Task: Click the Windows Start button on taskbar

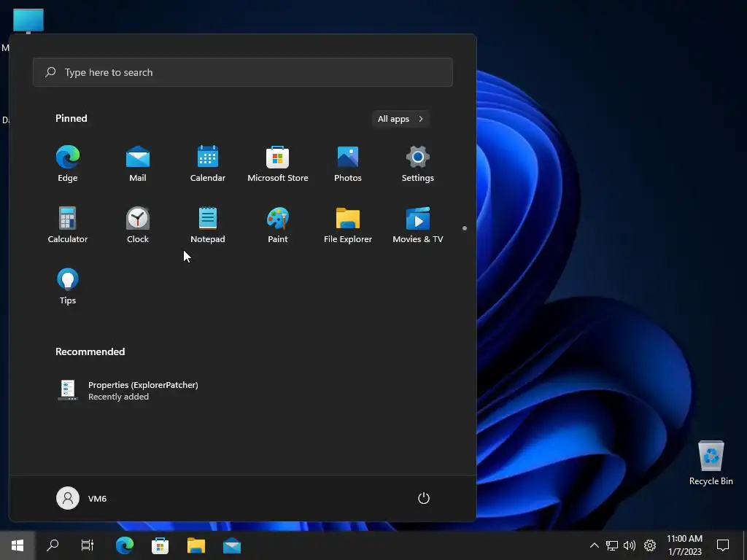Action: point(18,545)
